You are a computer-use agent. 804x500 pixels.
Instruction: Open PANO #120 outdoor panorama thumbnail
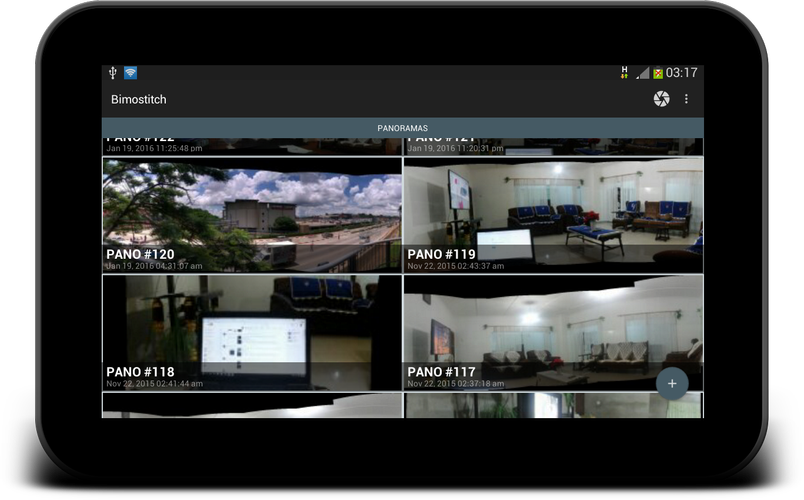[252, 215]
